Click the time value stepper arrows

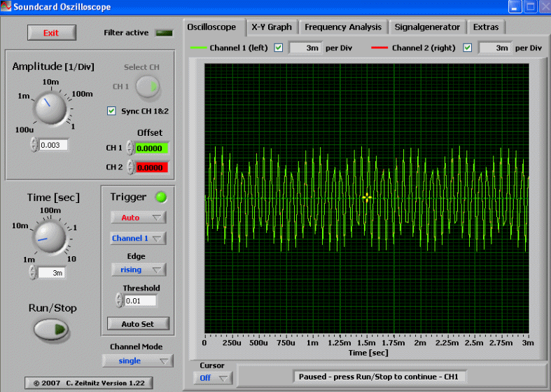point(33,272)
